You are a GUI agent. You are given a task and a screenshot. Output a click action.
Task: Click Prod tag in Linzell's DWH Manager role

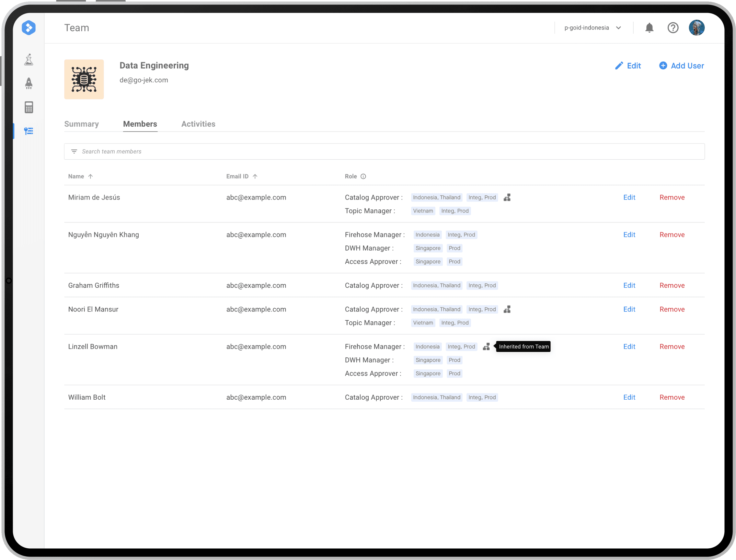coord(454,360)
